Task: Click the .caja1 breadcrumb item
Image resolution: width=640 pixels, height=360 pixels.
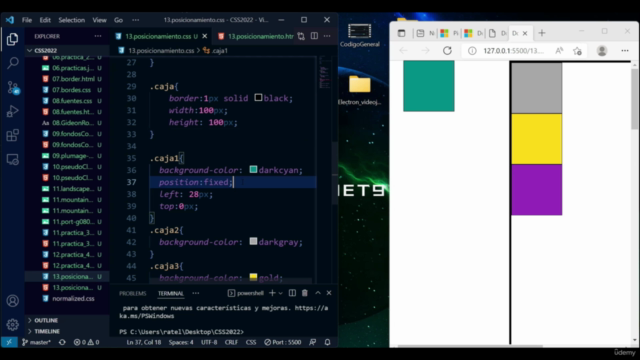Action: (x=216, y=51)
